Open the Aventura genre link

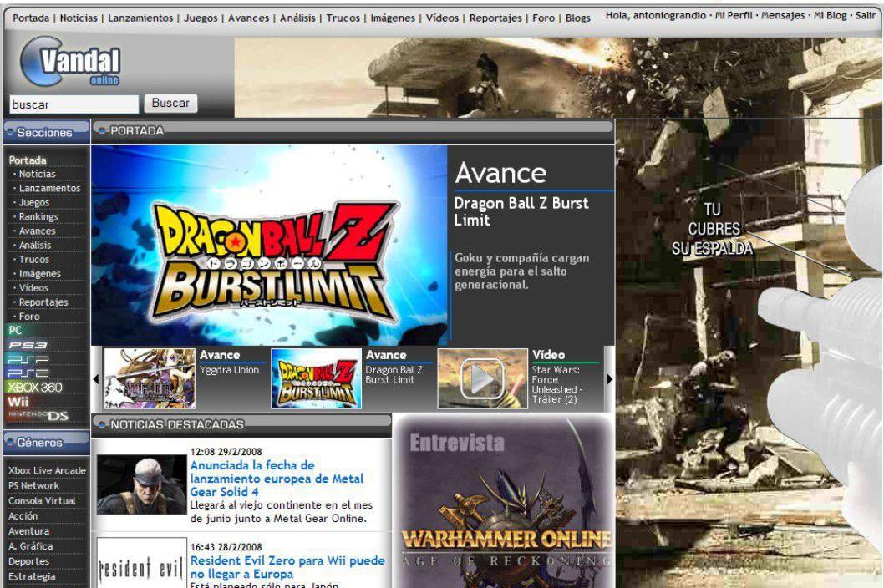coord(28,531)
